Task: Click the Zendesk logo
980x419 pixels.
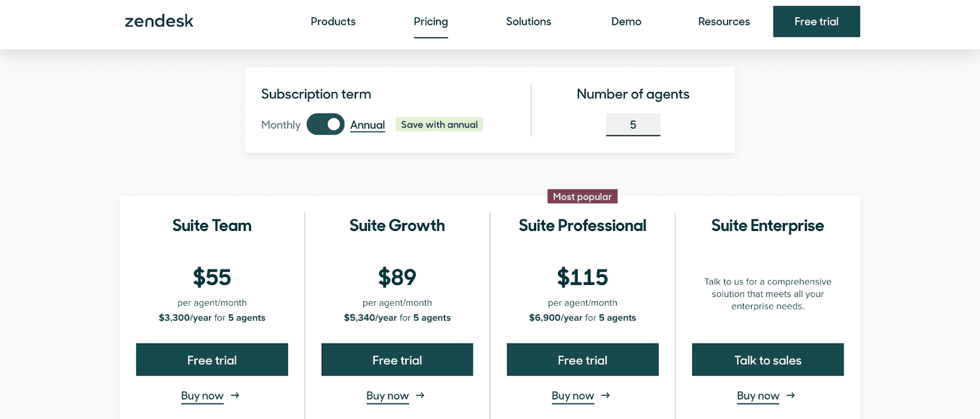Action: pos(158,21)
